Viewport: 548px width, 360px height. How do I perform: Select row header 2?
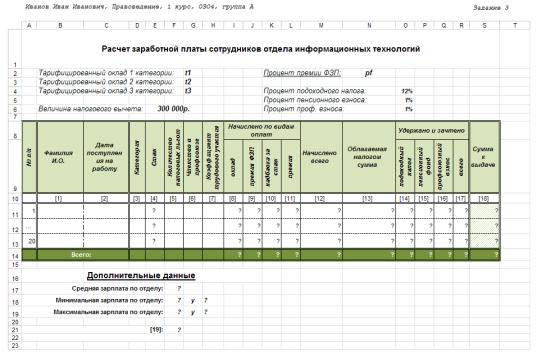point(15,73)
